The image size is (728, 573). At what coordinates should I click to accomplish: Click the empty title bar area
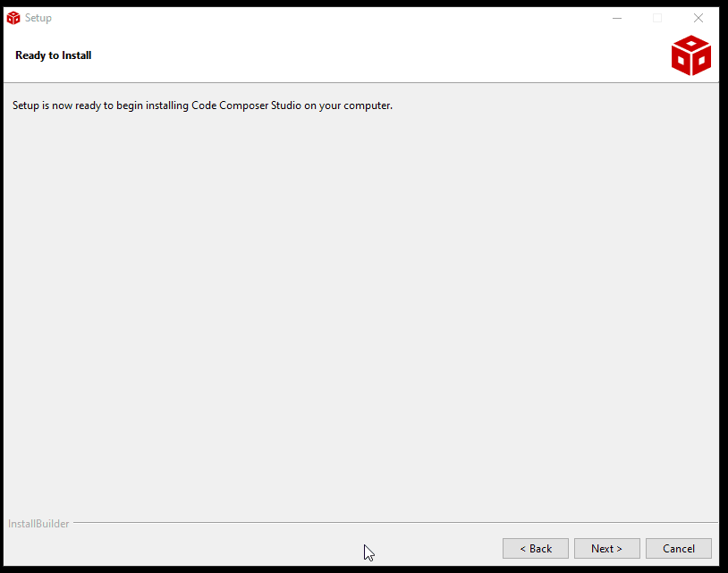click(313, 18)
